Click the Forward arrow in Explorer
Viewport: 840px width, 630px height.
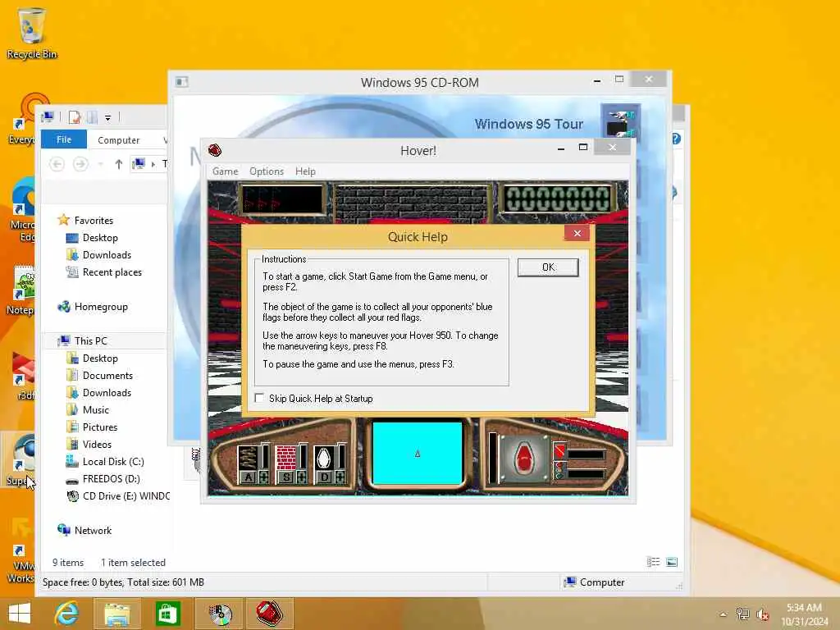pos(80,164)
